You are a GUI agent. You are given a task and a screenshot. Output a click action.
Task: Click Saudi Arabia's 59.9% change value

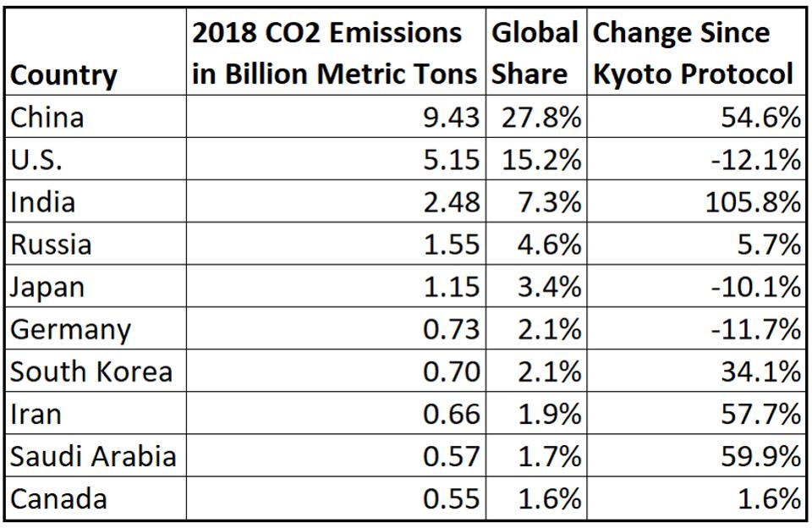tap(760, 456)
